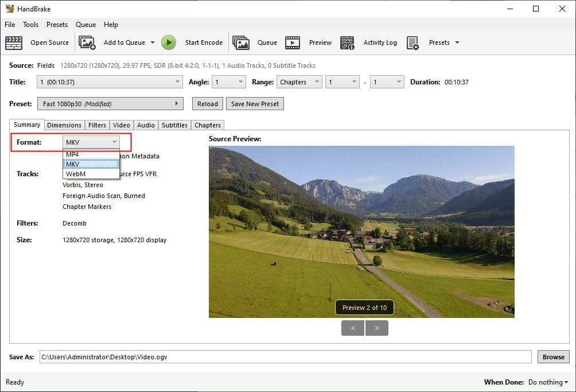Click the Browse button

554,357
